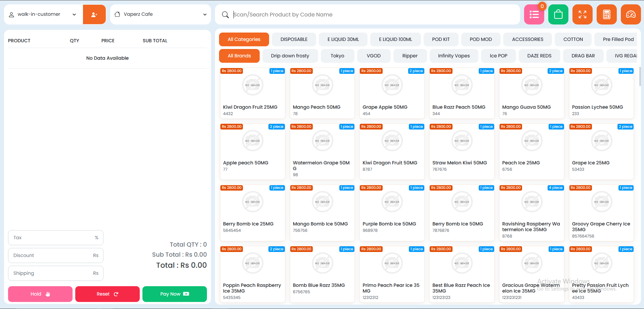
Task: Select Groovy Grape Cherry Ice 35MG
Action: click(x=602, y=213)
